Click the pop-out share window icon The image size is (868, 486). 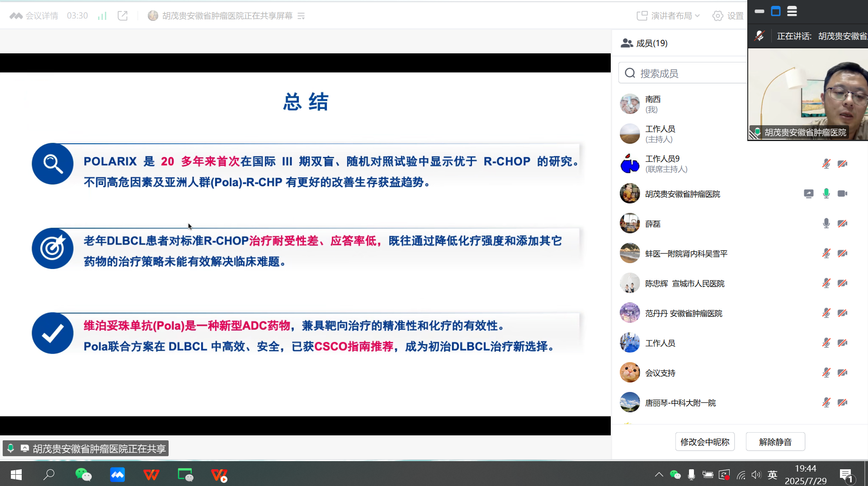(123, 16)
